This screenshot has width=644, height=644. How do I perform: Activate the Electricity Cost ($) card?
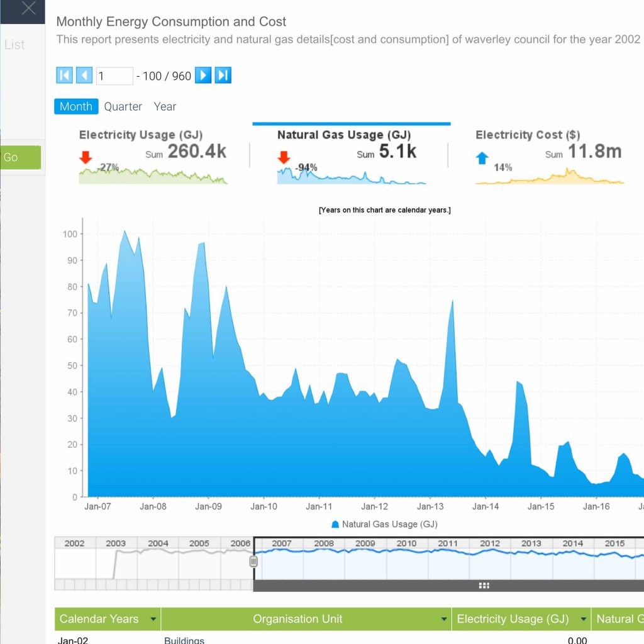[549, 154]
